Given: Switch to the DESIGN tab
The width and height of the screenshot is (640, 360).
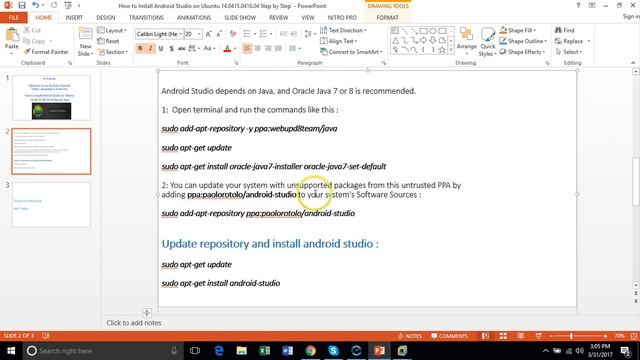Looking at the screenshot, I should [106, 18].
